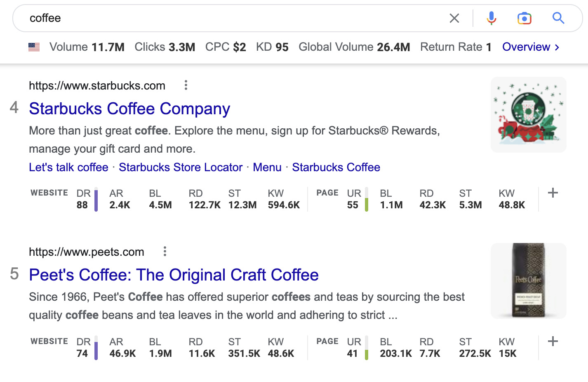Click the plus icon on the Peet's metrics bar
Image resolution: width=588 pixels, height=382 pixels.
tap(553, 341)
